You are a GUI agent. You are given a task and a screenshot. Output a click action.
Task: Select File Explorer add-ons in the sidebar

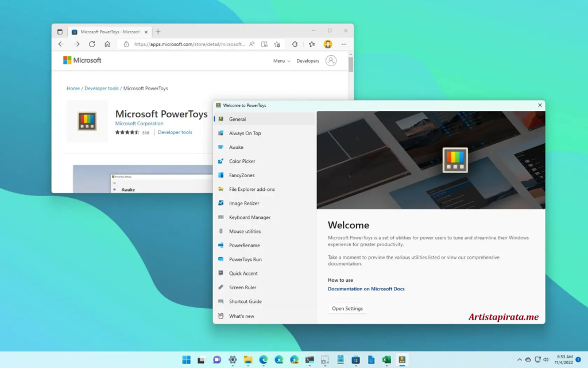coord(252,189)
